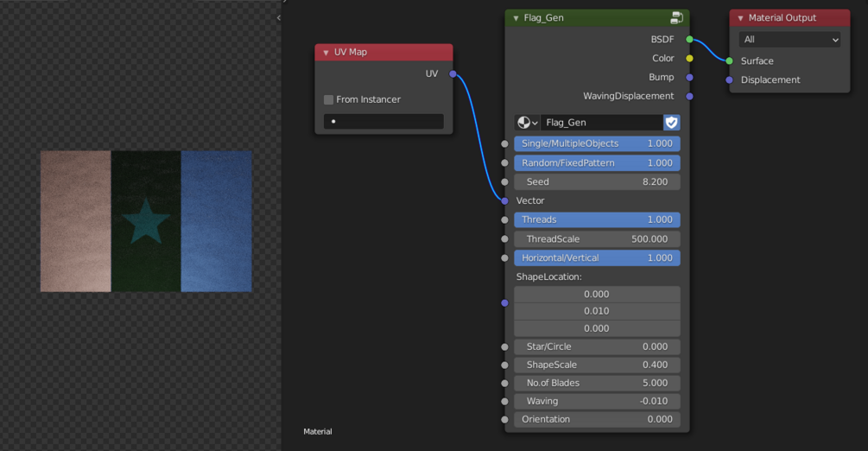Select the UV Map node header

(383, 52)
